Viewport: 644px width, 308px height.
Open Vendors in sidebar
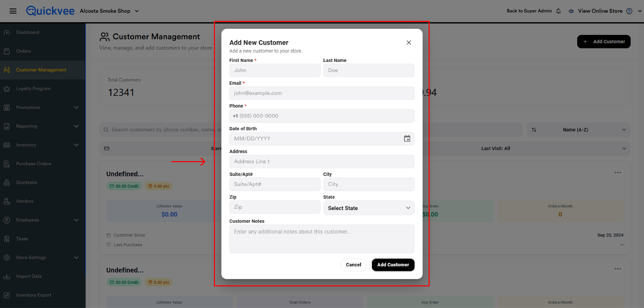(24, 201)
